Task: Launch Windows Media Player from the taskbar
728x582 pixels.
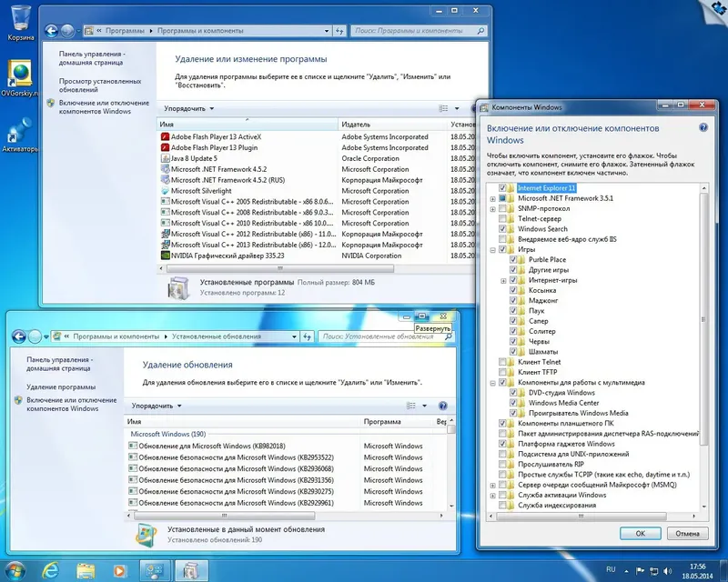Action: click(120, 570)
